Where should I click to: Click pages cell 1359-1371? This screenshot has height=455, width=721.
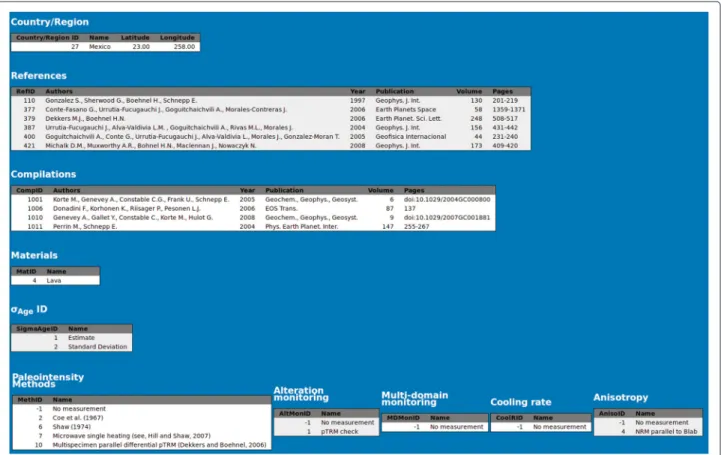coord(509,109)
